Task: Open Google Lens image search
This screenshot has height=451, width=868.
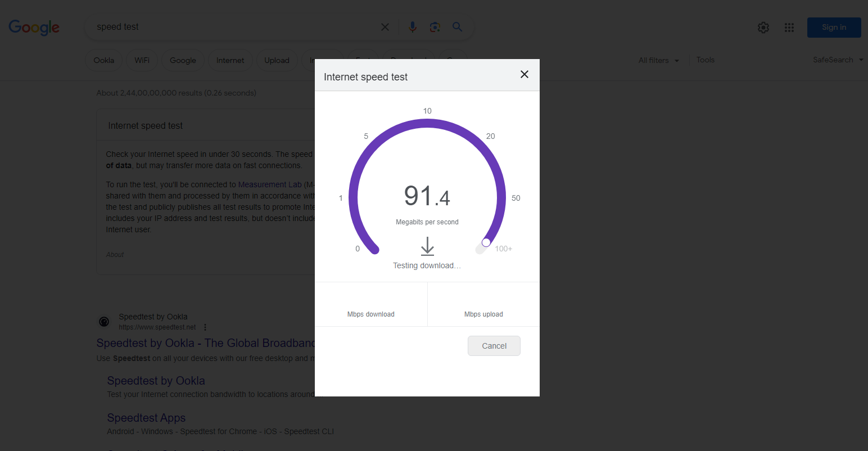Action: 435,27
